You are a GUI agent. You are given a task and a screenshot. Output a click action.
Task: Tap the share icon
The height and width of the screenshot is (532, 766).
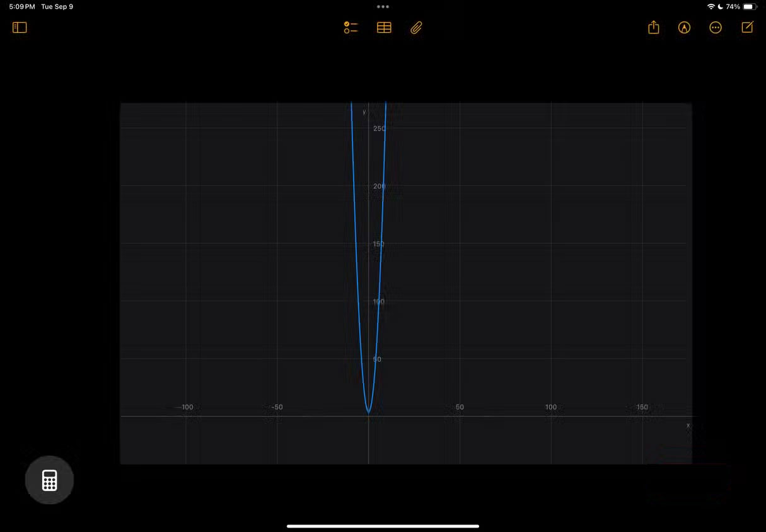click(654, 28)
